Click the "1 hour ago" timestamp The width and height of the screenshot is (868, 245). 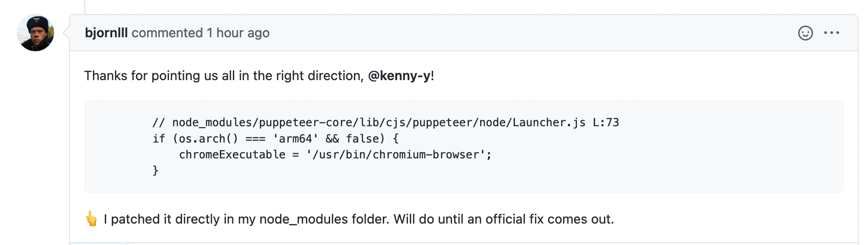click(238, 33)
